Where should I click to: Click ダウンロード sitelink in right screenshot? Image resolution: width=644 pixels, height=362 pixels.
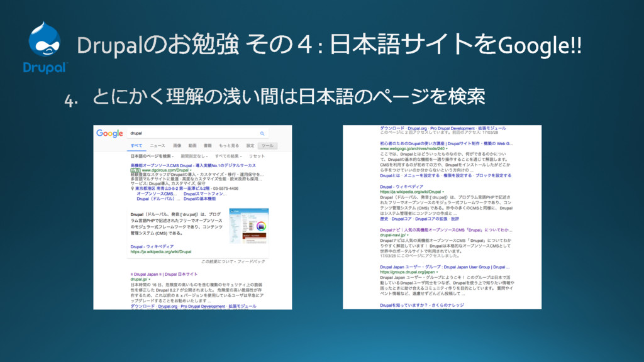[x=392, y=128]
